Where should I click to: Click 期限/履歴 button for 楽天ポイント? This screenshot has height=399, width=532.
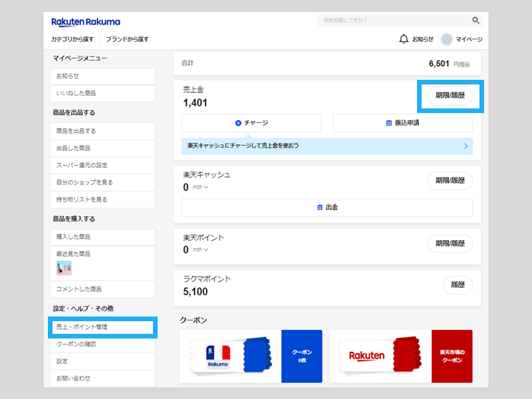tap(450, 243)
